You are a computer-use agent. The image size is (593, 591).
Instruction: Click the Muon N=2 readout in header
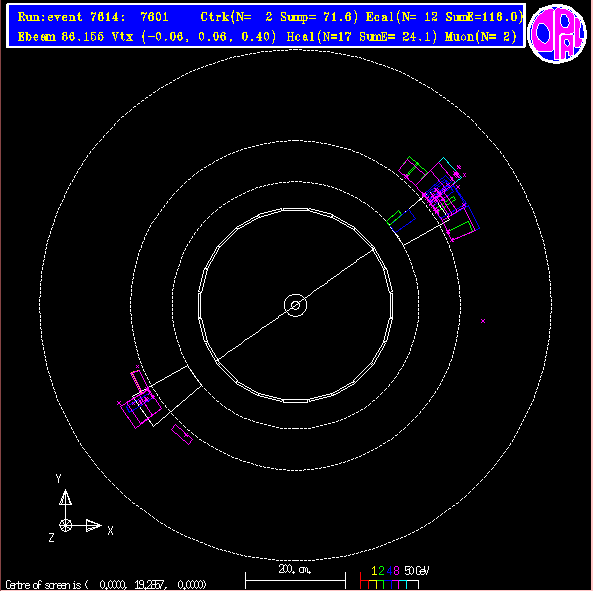coord(481,37)
